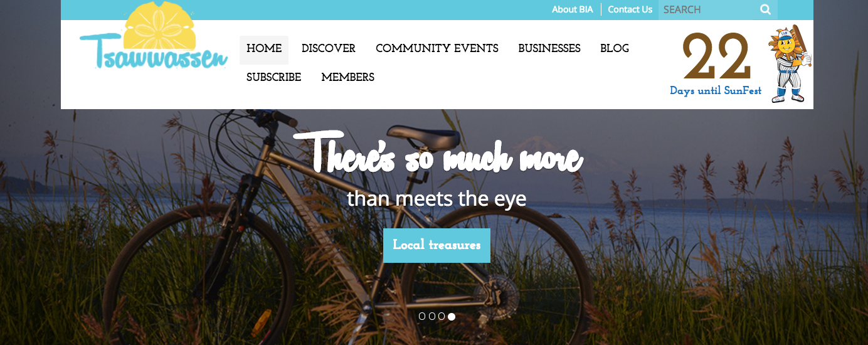Visit the Blog page

tap(615, 49)
